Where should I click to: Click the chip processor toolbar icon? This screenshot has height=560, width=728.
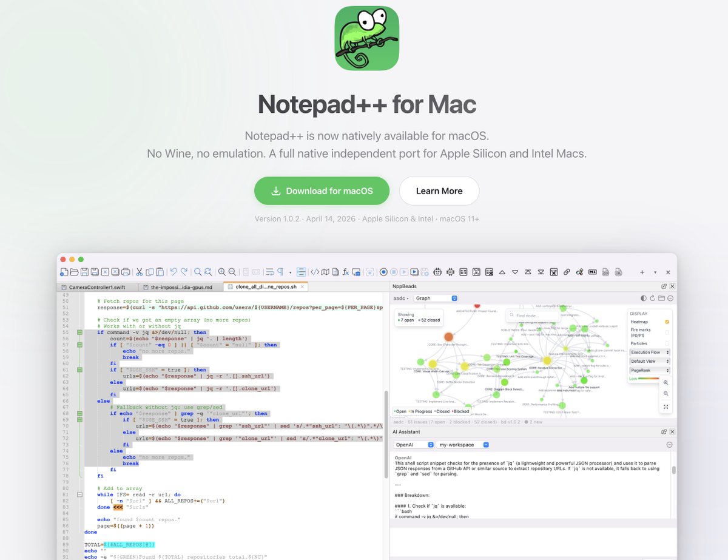[x=450, y=272]
